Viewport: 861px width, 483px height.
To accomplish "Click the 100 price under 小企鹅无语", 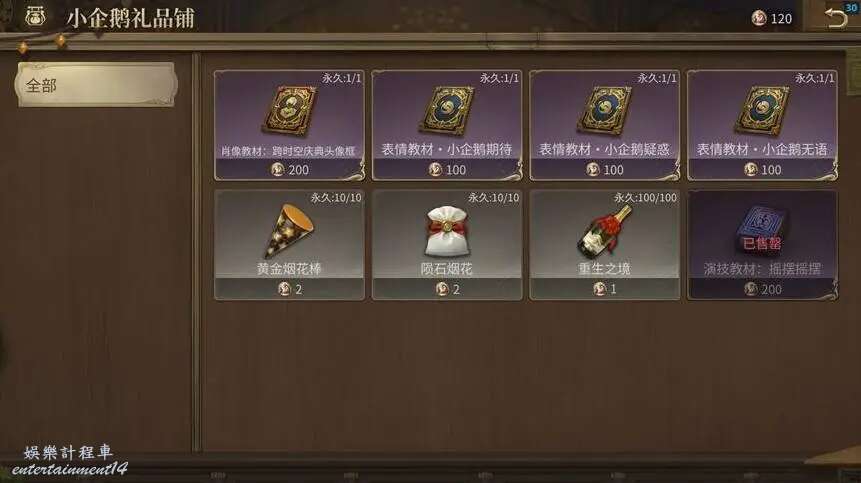I will 763,170.
